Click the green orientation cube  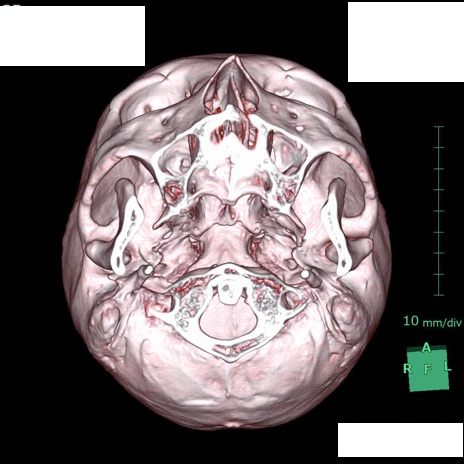(x=428, y=369)
